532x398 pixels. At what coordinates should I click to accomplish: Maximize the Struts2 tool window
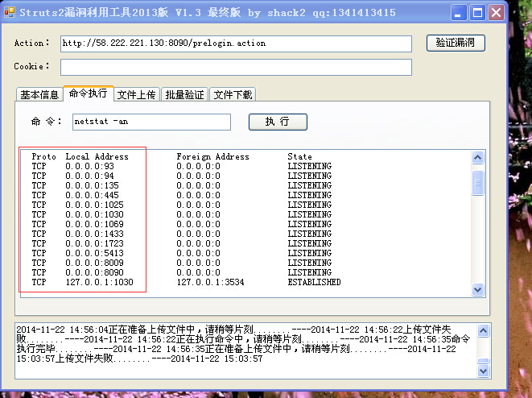[477, 13]
